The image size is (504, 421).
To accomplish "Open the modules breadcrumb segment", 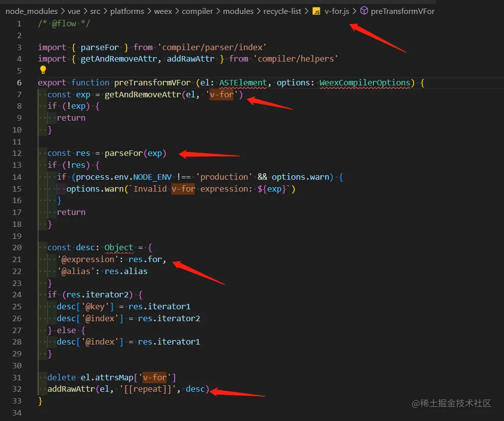I will pos(238,11).
